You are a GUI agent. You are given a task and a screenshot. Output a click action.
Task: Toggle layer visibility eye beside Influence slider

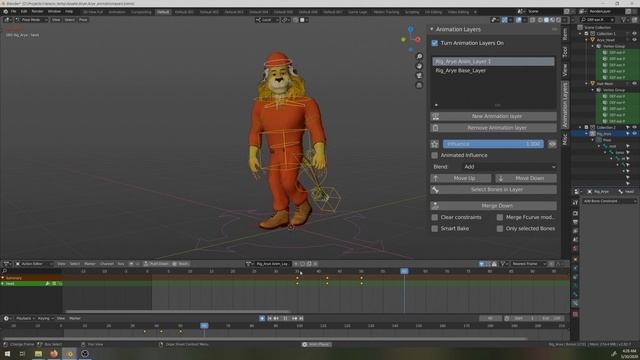click(x=552, y=144)
